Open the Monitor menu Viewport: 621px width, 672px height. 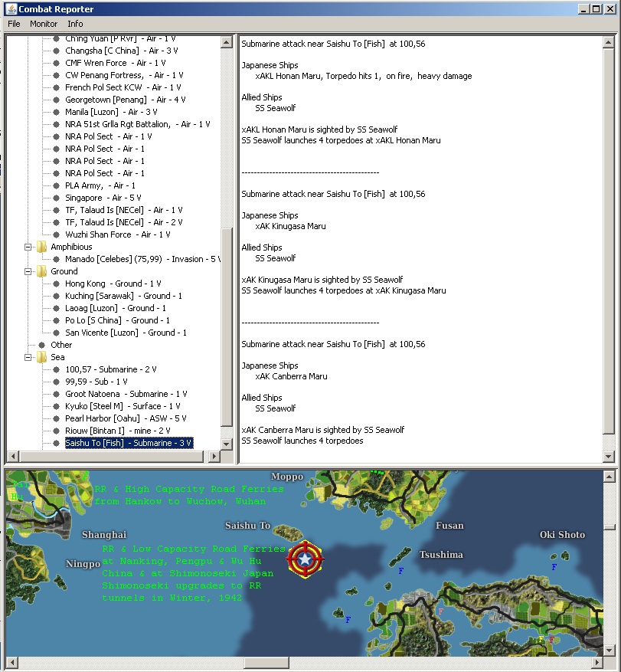click(x=43, y=24)
